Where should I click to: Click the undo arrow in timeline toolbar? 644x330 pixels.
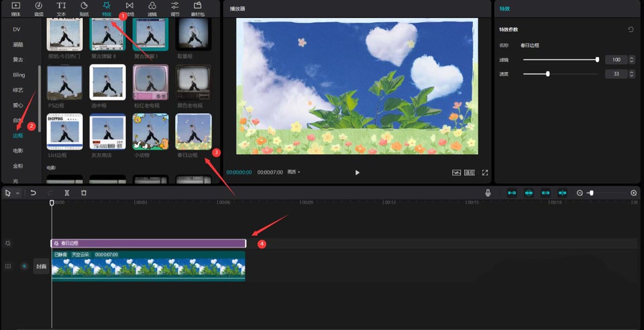click(33, 193)
